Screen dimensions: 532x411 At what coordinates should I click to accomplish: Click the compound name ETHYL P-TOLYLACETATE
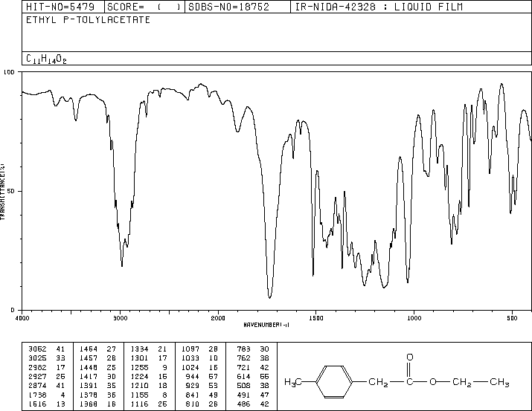click(89, 19)
